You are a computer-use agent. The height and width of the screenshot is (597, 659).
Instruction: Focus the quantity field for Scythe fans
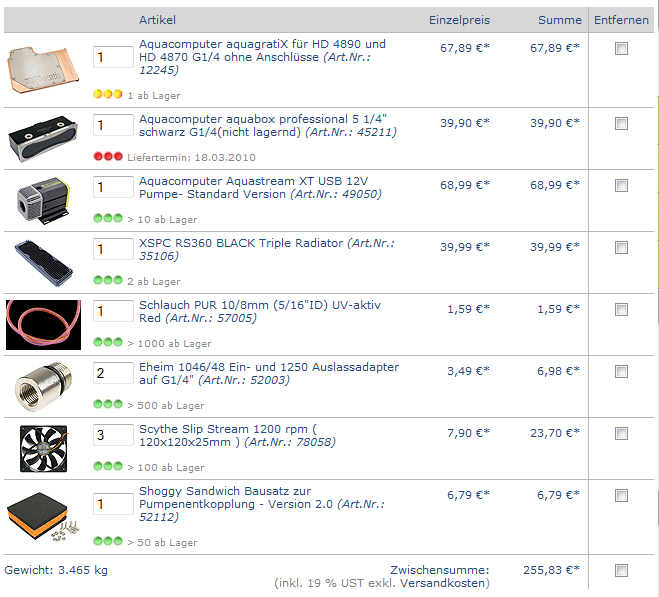113,435
